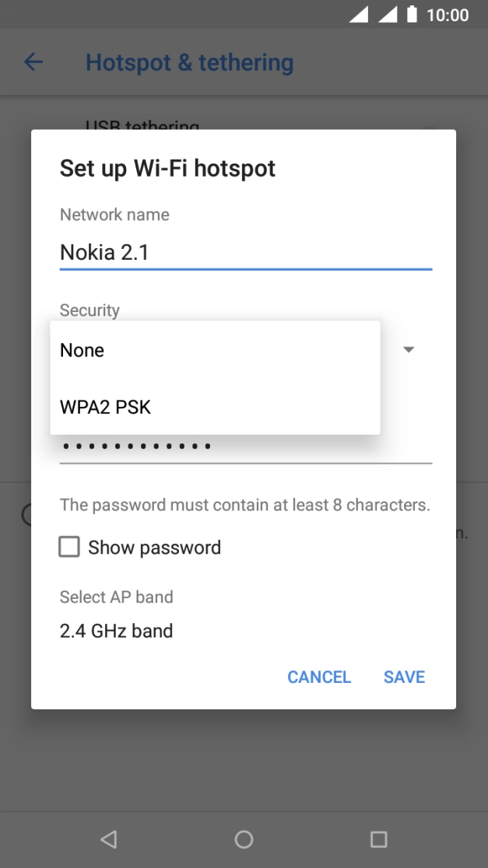Select the WPA2 PSK security option
Screen dimensions: 488x868
107,407
